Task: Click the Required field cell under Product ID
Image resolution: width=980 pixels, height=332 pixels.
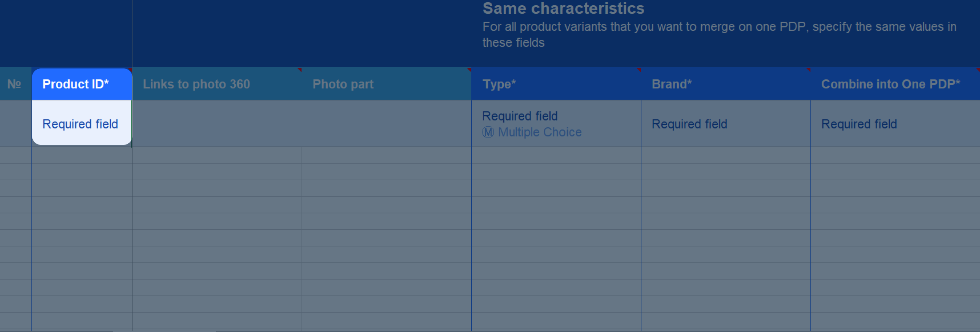Action: (82, 123)
